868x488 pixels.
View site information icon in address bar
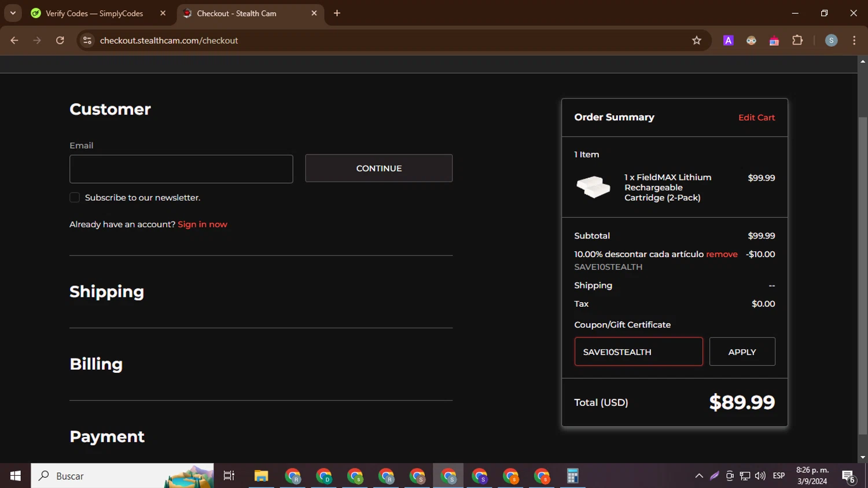pos(87,41)
